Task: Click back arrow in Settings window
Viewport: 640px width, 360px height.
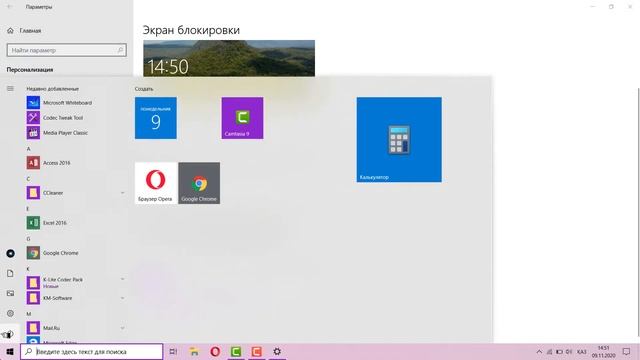Action: [x=10, y=7]
